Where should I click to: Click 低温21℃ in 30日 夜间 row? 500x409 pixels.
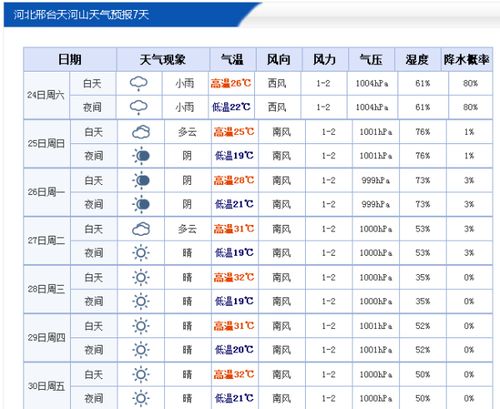[x=234, y=398]
